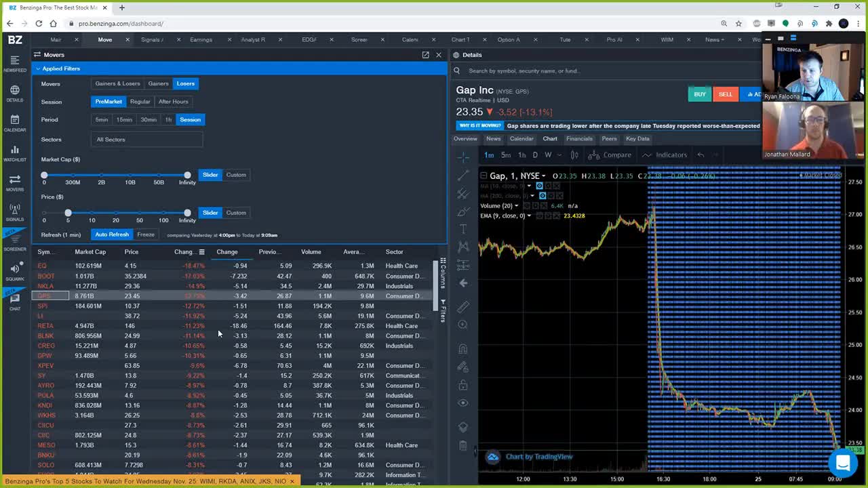The height and width of the screenshot is (488, 868).
Task: Open a new browser tab
Action: click(x=122, y=7)
